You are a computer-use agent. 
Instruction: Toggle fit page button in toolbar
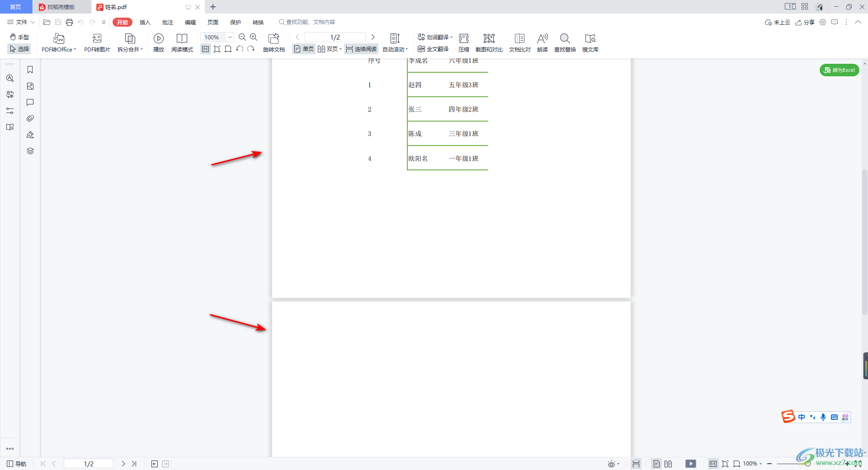(x=217, y=49)
